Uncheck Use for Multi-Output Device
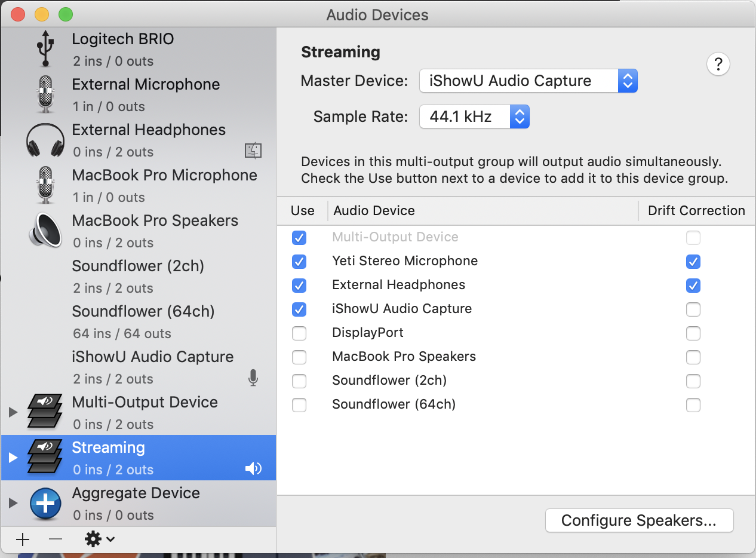Image resolution: width=756 pixels, height=558 pixels. [x=299, y=238]
